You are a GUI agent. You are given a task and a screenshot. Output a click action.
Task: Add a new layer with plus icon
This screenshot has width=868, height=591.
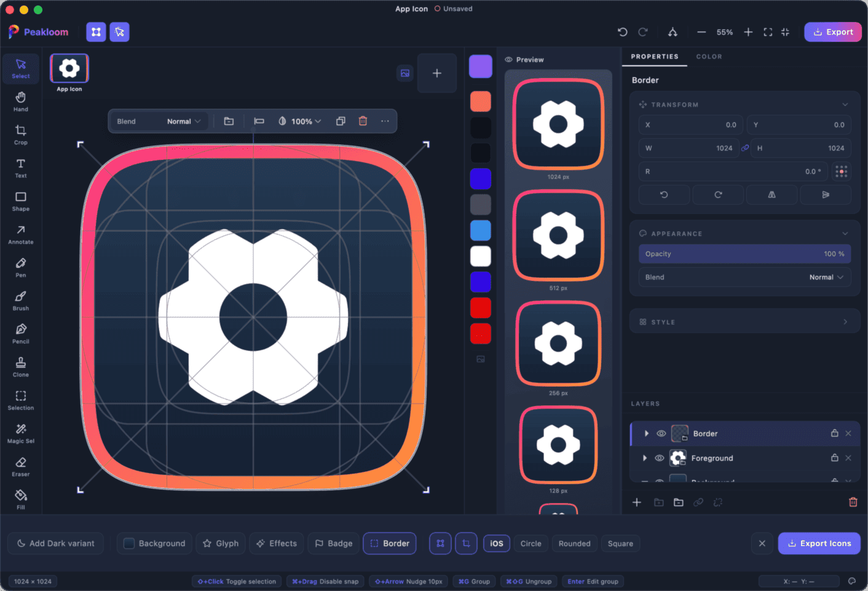coord(637,503)
